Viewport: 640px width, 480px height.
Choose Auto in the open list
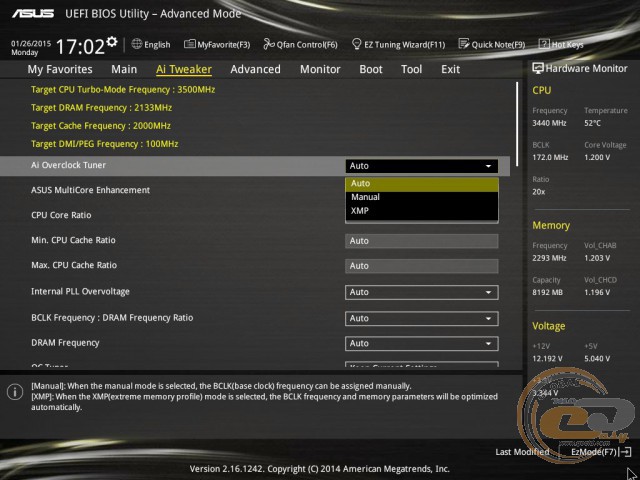422,184
